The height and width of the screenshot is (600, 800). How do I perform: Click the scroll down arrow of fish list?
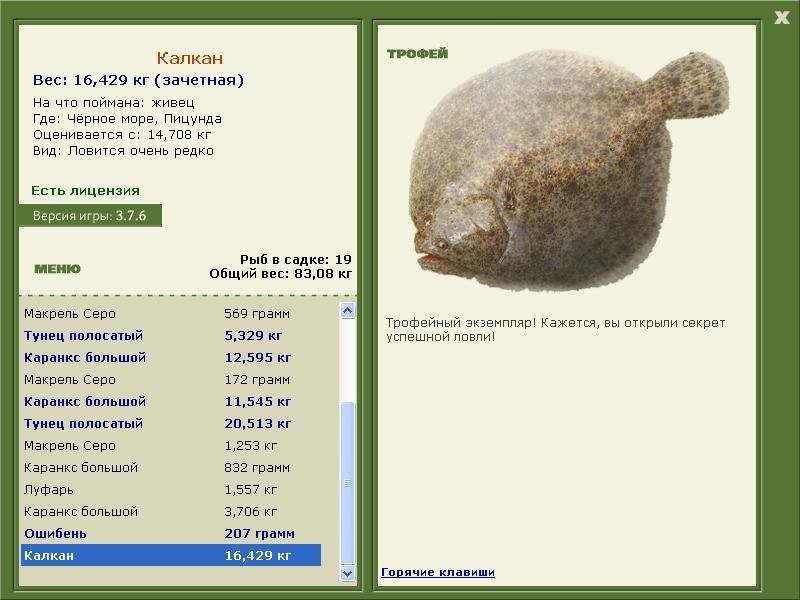click(347, 573)
